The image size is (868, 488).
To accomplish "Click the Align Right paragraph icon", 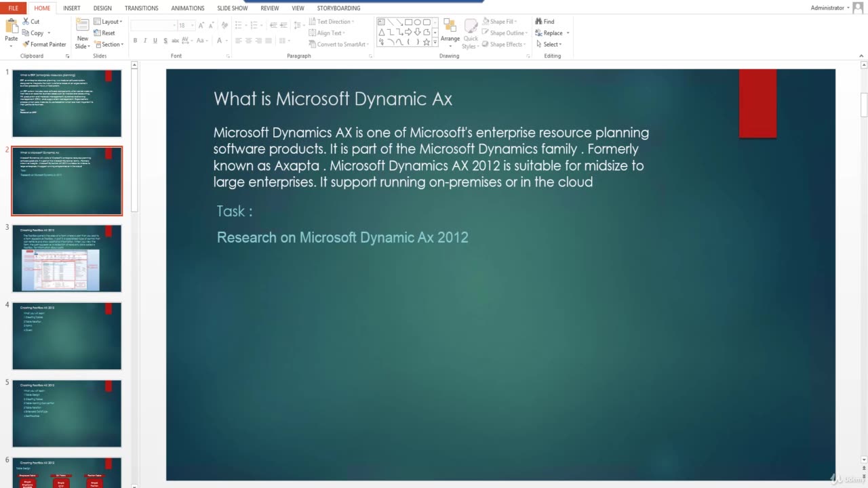I will 258,41.
